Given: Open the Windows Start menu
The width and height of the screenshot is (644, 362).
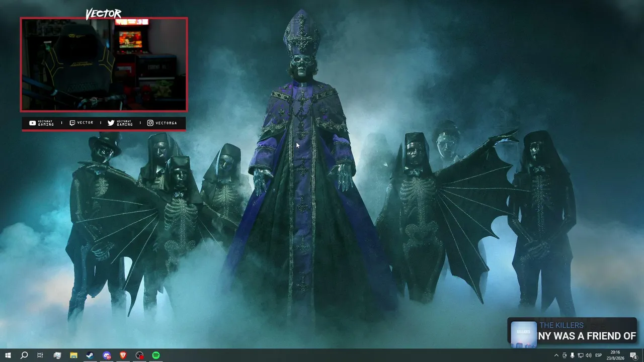Looking at the screenshot, I should (x=8, y=355).
